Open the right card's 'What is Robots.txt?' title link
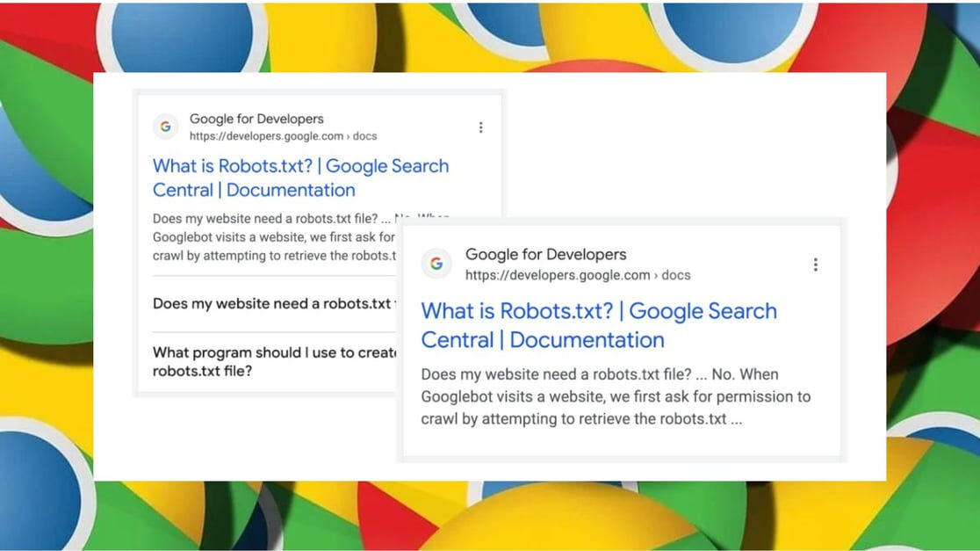 tap(599, 325)
